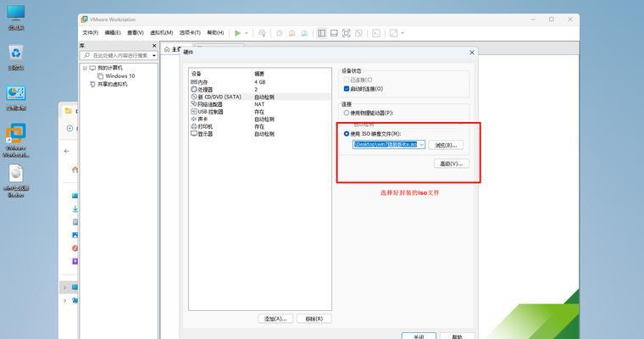Click the library search input field

click(x=117, y=55)
